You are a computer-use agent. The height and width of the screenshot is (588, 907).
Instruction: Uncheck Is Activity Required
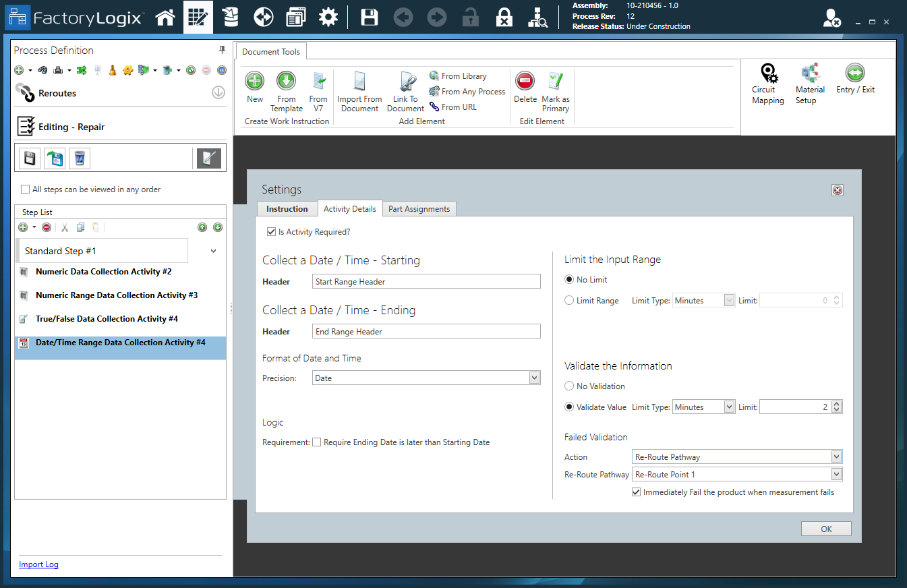[271, 231]
